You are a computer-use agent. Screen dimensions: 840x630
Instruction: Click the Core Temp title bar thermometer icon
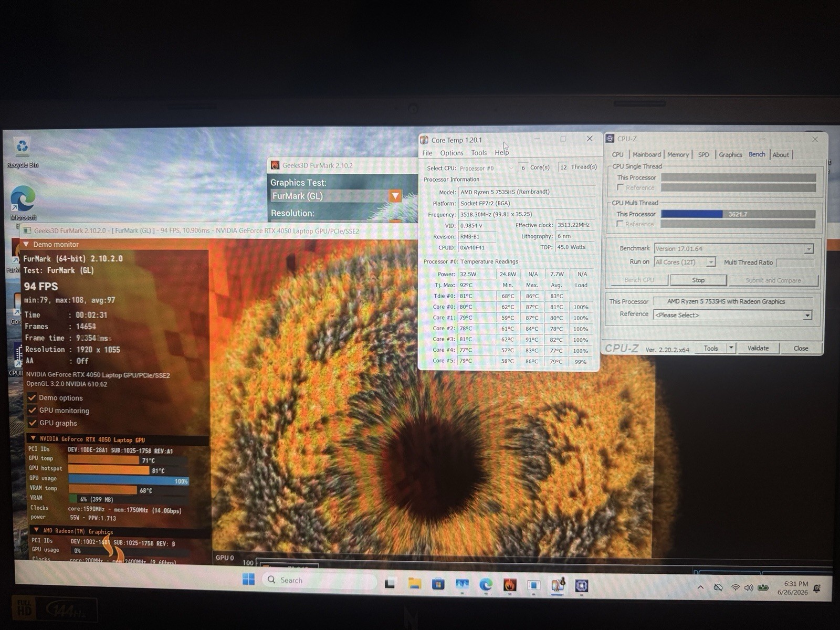pos(424,140)
